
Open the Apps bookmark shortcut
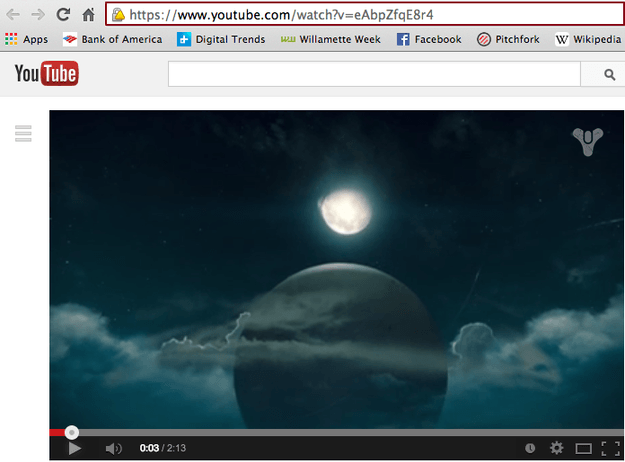click(x=26, y=39)
